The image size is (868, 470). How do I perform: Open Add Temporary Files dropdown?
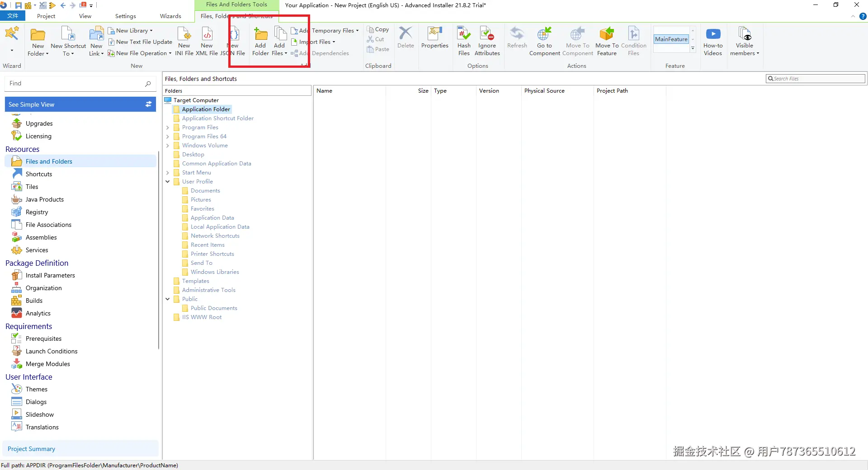click(325, 30)
